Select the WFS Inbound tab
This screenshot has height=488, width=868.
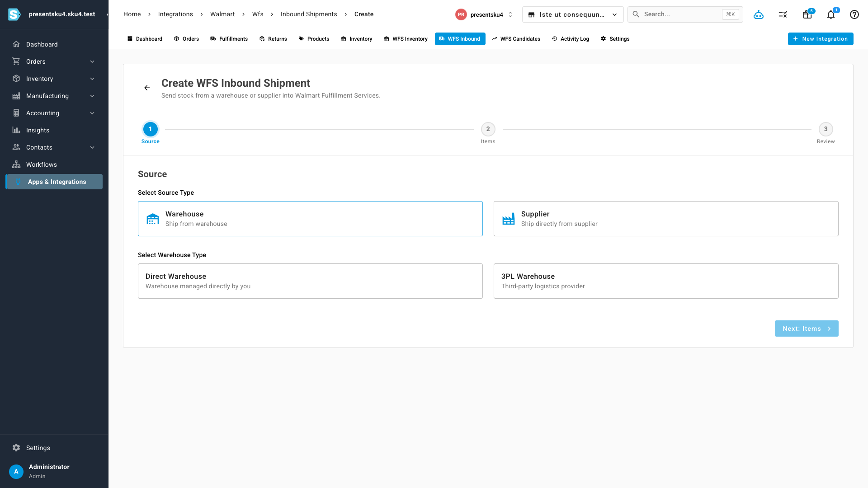[x=460, y=39]
